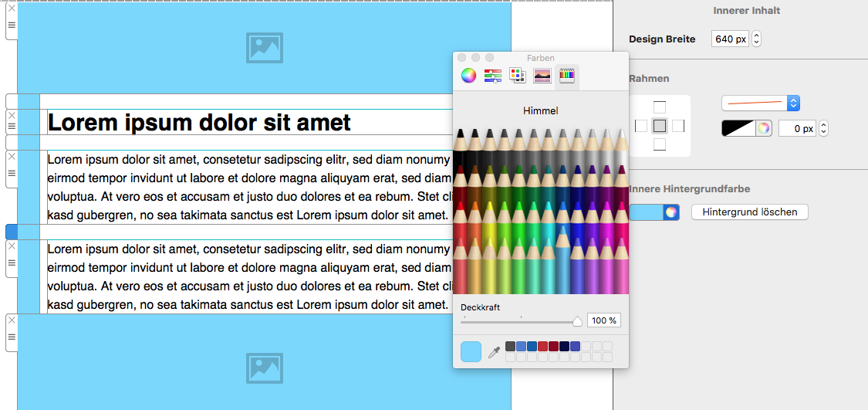
Task: Select the center all-borders box
Action: coord(660,126)
